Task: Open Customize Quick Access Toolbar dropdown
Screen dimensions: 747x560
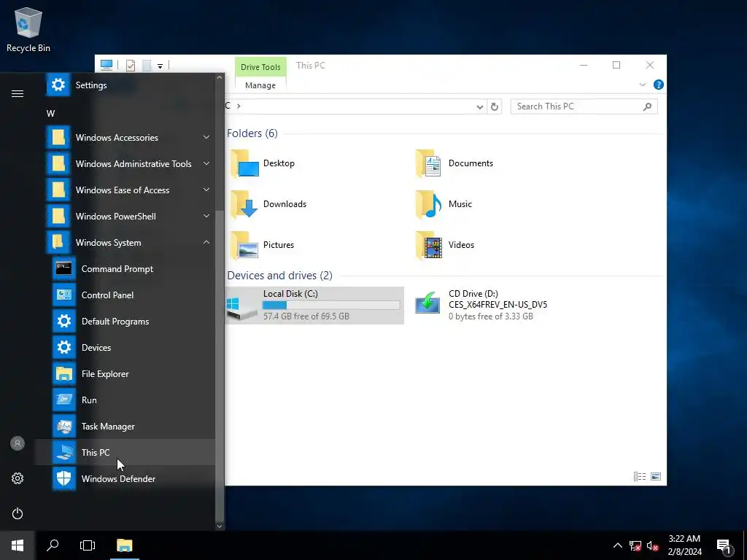Action: [160, 66]
